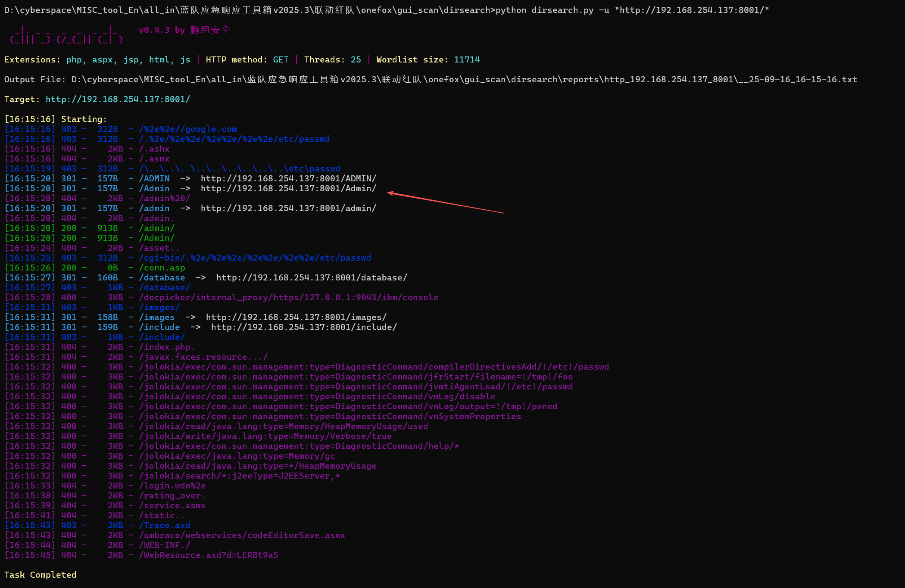
Task: Click the 'Task Completed' message
Action: pos(41,575)
